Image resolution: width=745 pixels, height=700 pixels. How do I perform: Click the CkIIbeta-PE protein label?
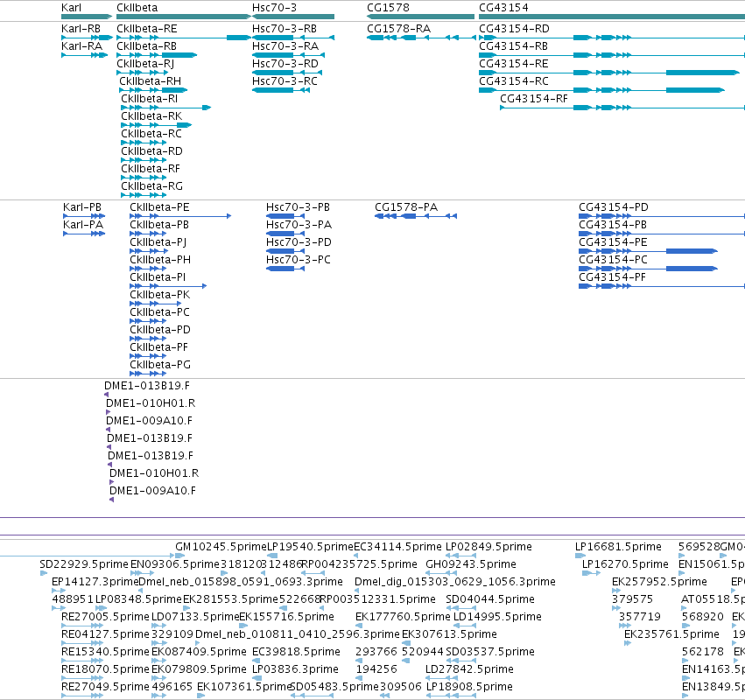[x=159, y=207]
